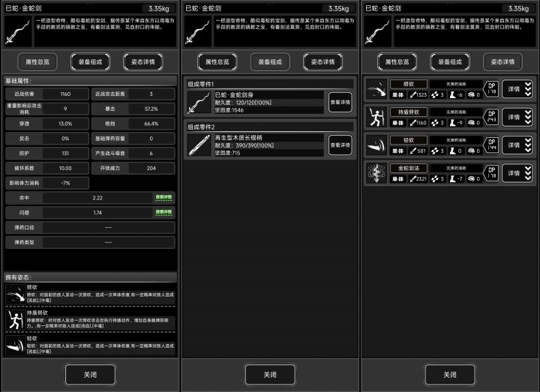
Task: Click 格挡 value 66.4%
Action: 151,124
